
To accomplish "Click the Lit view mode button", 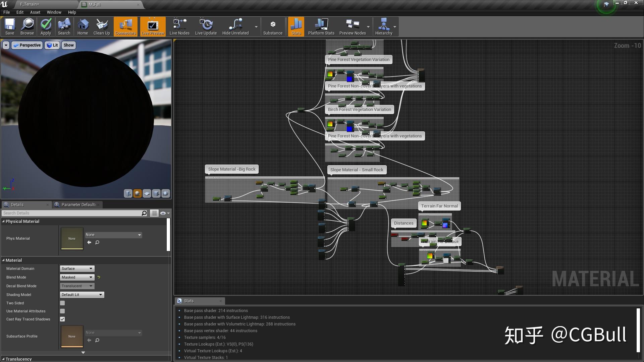I will (x=52, y=45).
